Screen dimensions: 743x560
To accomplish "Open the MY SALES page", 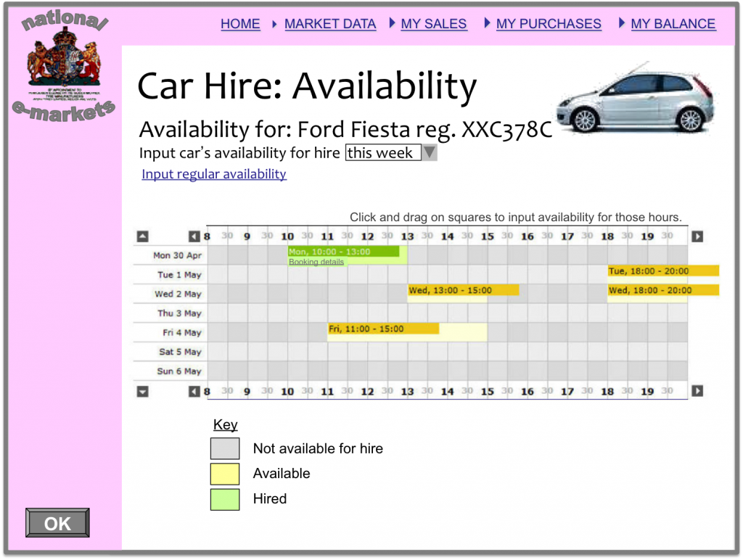I will [x=434, y=24].
